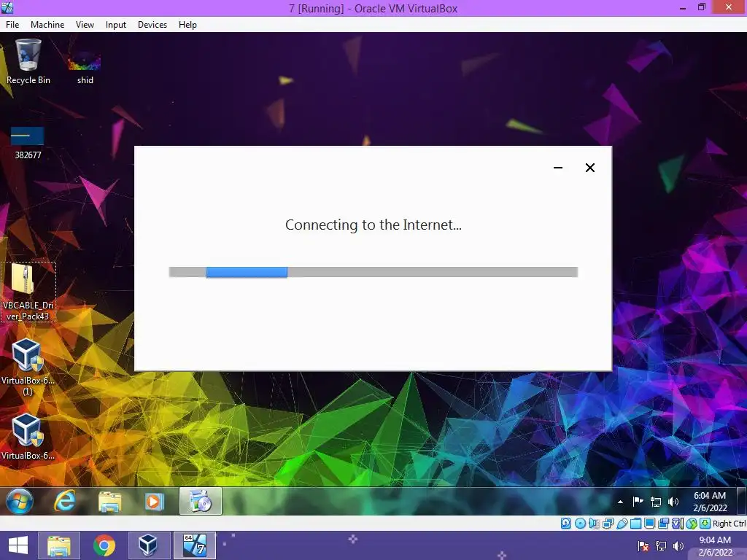Open the Devices menu
Screen dimensions: 747x560
coord(152,25)
